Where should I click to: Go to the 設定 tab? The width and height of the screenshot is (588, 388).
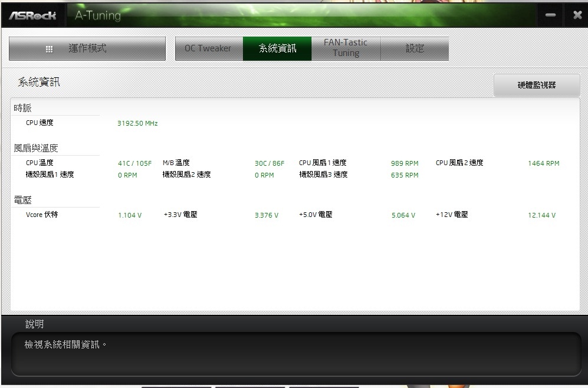tap(415, 48)
